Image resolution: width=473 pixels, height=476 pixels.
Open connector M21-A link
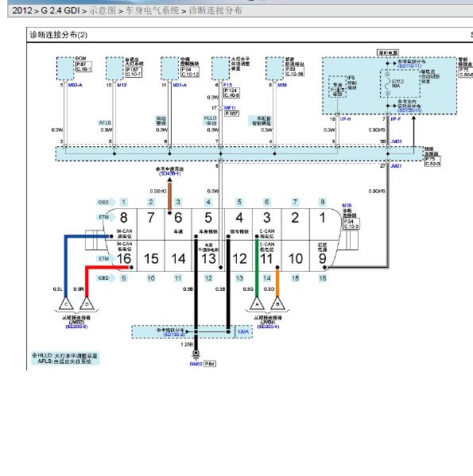180,85
